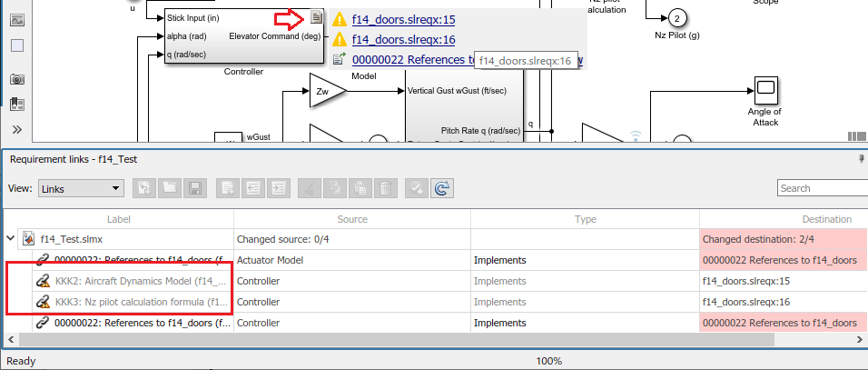Viewport: 868px width, 370px height.
Task: Click the Cut scissors toolbar icon
Action: point(310,188)
